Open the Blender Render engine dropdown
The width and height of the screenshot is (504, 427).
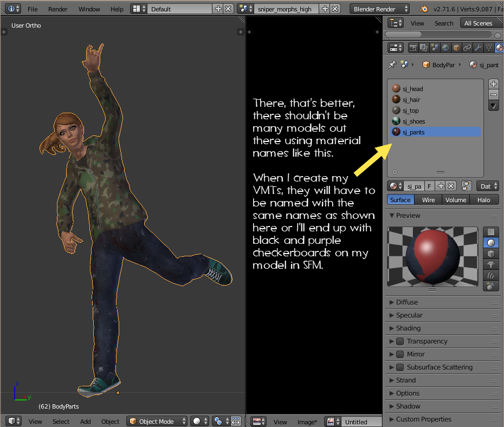click(379, 9)
